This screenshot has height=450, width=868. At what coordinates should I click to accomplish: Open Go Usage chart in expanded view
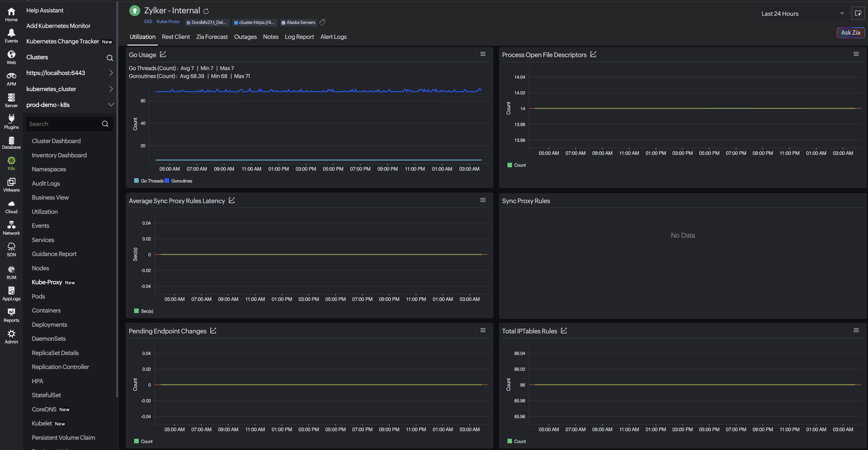tap(163, 54)
